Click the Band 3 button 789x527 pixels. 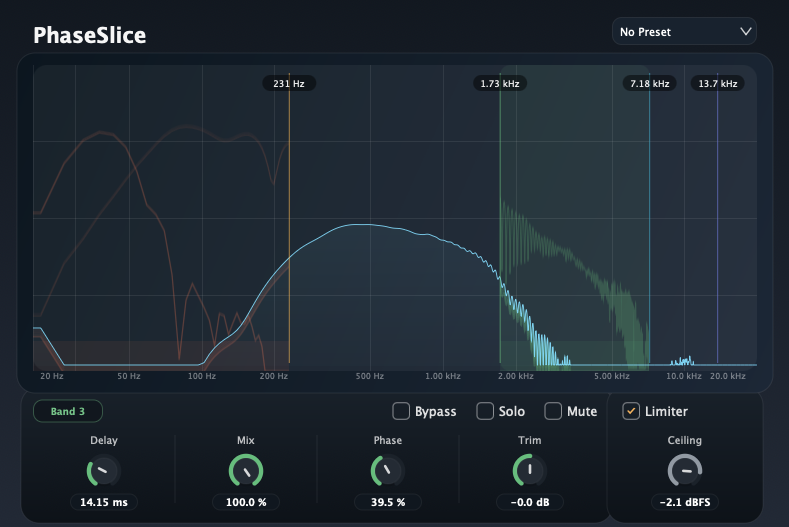click(x=68, y=411)
